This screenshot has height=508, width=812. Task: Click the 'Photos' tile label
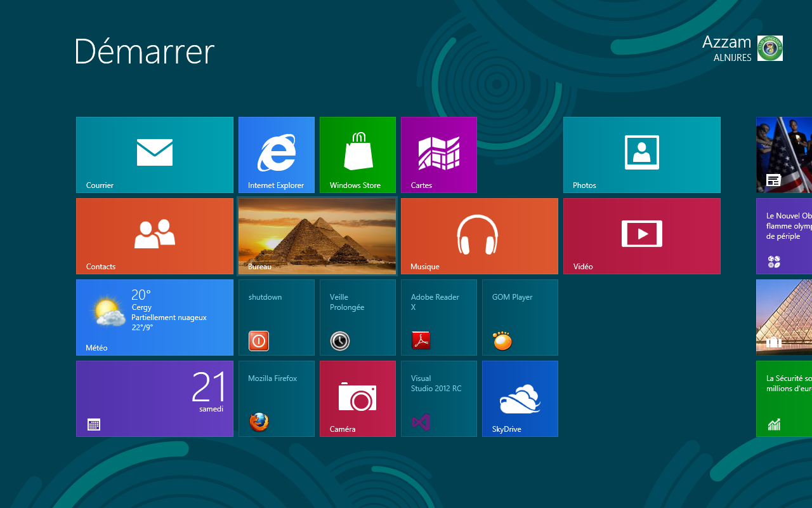584,185
